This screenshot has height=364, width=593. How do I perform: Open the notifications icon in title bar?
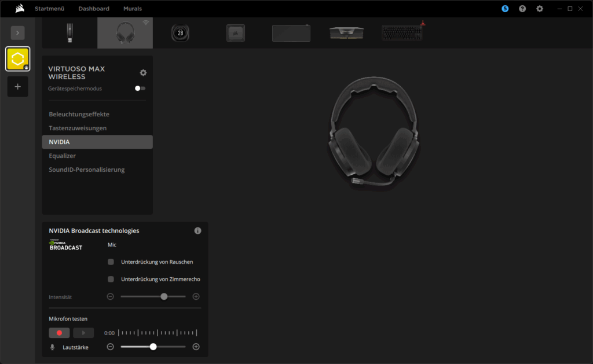tap(505, 9)
